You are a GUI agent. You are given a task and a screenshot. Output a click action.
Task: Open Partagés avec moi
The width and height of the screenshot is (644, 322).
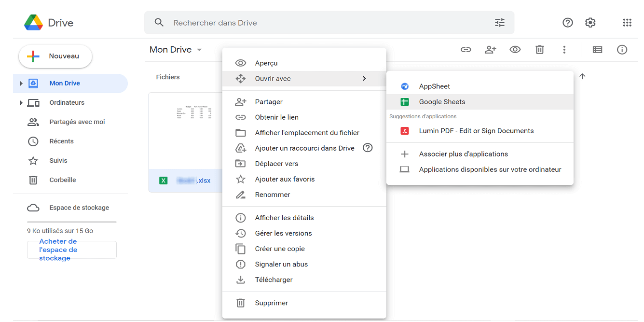pyautogui.click(x=70, y=122)
